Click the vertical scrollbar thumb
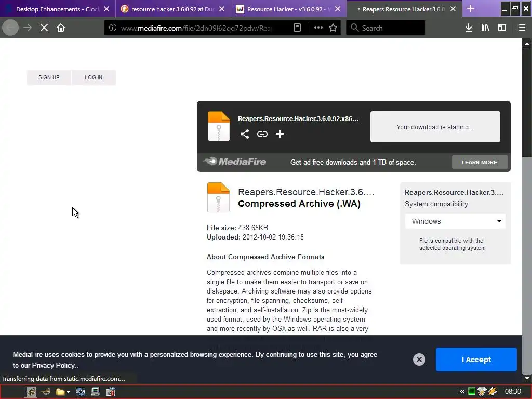532x399 pixels. (527, 103)
